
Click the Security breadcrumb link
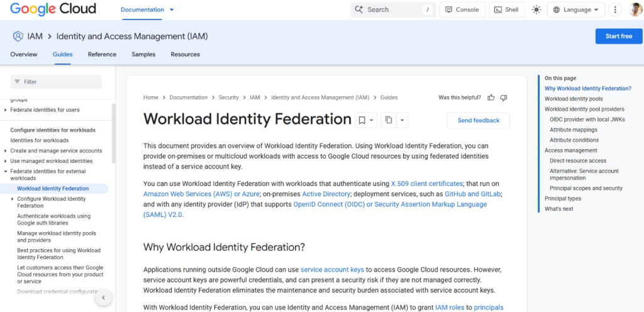tap(228, 97)
